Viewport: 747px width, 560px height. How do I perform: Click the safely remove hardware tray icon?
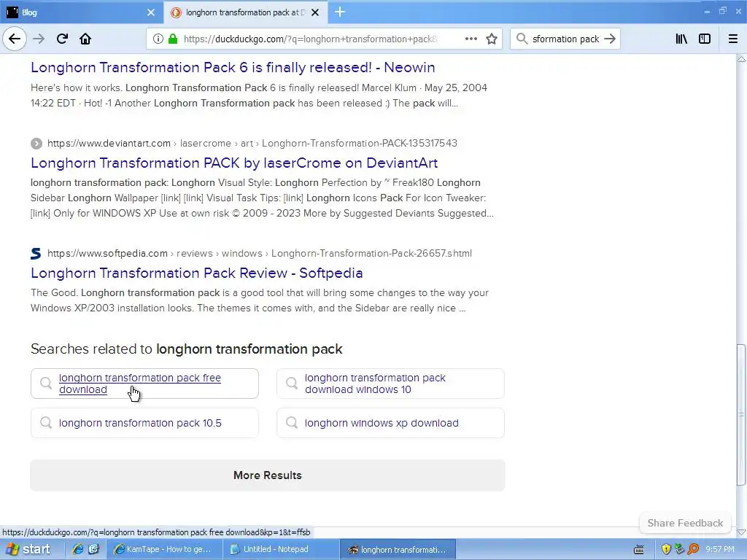679,550
